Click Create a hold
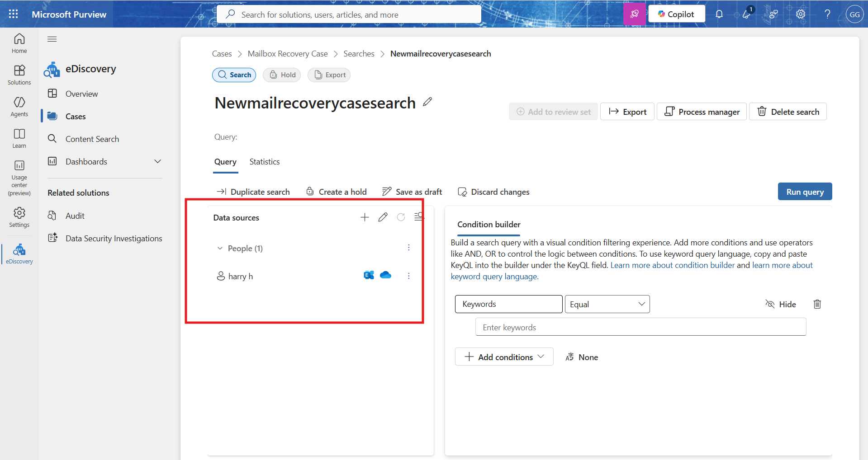Screen dimensions: 868x460 [x=336, y=192]
